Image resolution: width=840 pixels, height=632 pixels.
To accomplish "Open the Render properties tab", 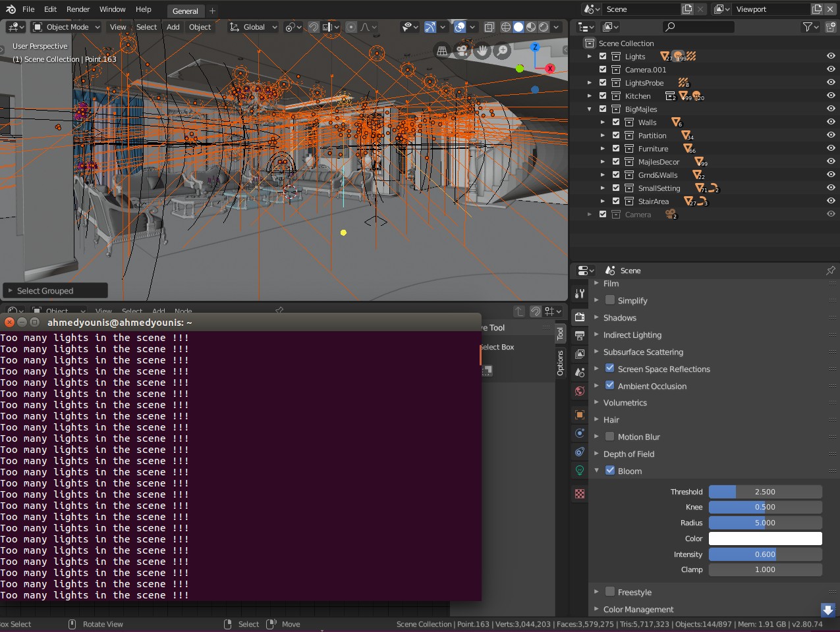I will pos(580,317).
